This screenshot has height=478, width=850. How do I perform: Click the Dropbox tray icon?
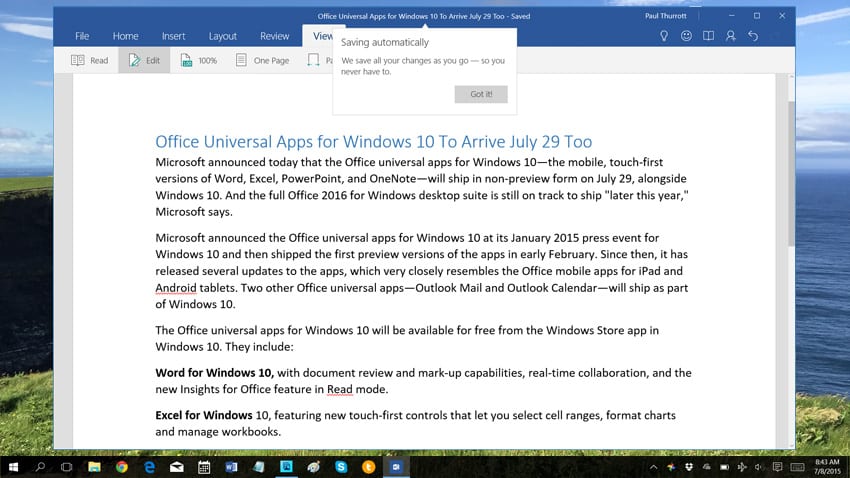pyautogui.click(x=689, y=467)
